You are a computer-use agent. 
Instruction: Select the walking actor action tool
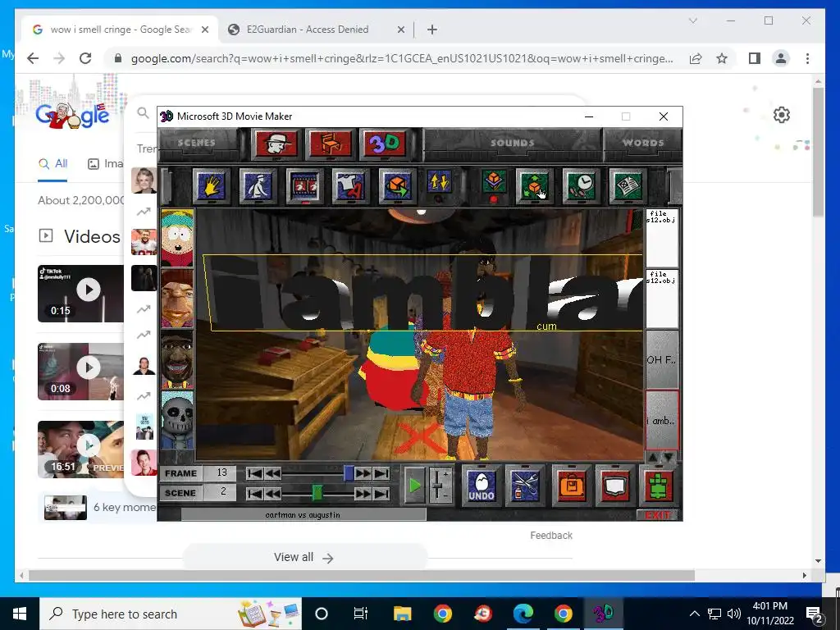coord(258,186)
